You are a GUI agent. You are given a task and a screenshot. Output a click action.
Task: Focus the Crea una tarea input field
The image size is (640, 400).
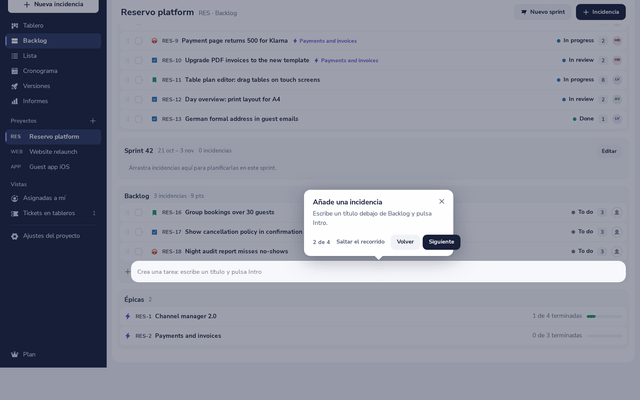point(378,272)
